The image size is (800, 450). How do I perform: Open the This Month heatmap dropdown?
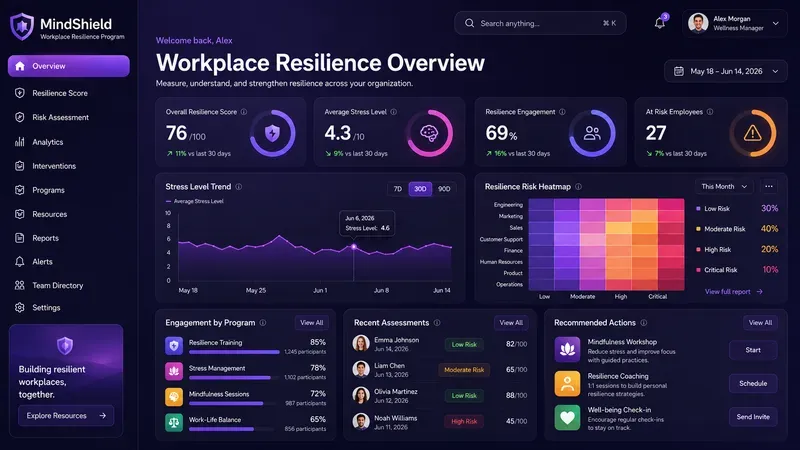tap(724, 187)
